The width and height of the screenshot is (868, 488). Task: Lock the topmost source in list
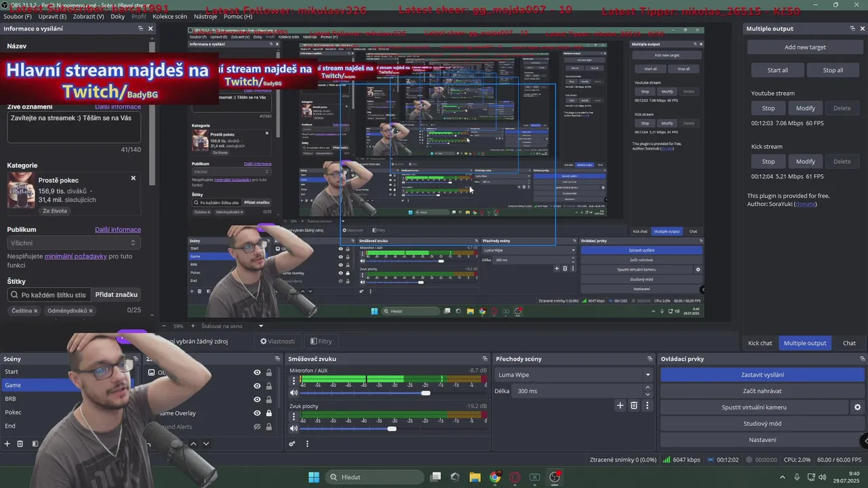(269, 372)
